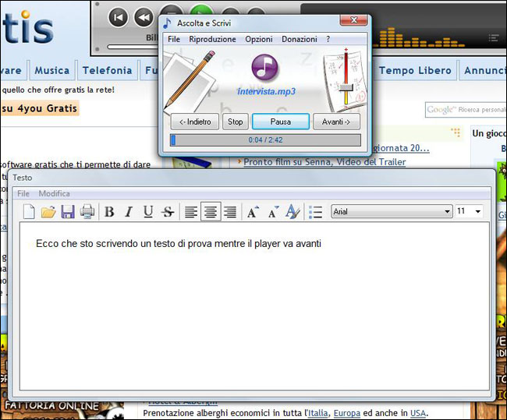The width and height of the screenshot is (507, 420).
Task: Center-align the text
Action: coord(211,212)
